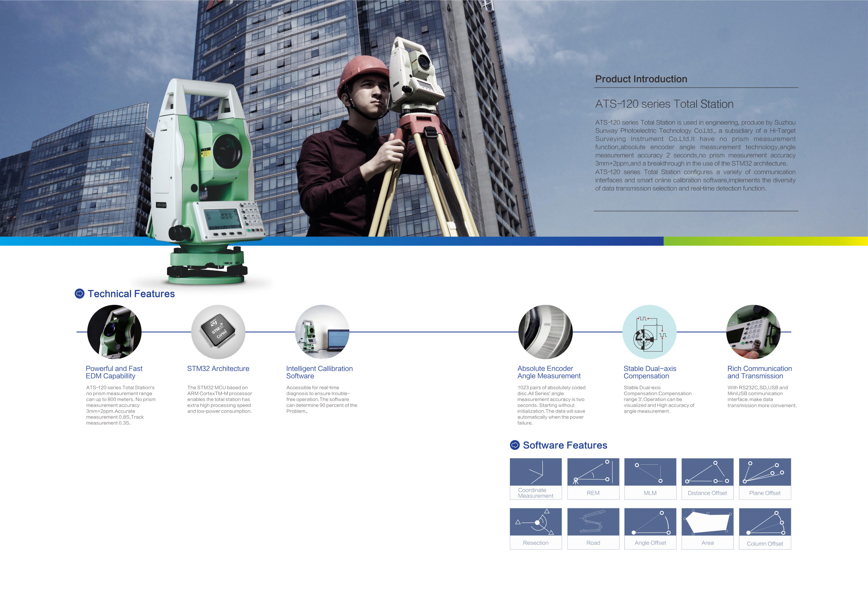Select the dual-axis compensation diagram circle
Image resolution: width=868 pixels, height=593 pixels.
(649, 332)
